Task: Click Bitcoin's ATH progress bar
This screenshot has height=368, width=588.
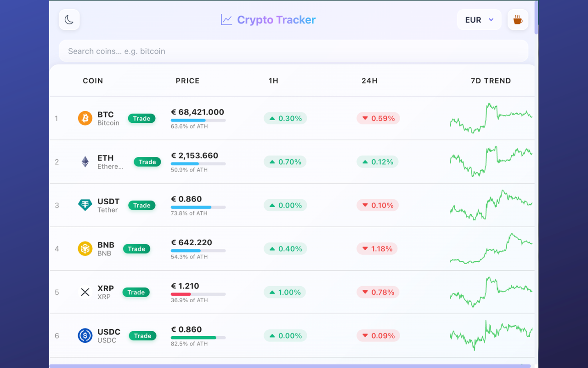Action: point(198,120)
